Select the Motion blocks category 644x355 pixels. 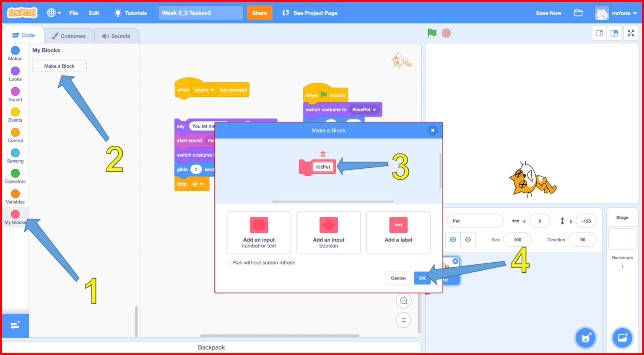pyautogui.click(x=15, y=54)
